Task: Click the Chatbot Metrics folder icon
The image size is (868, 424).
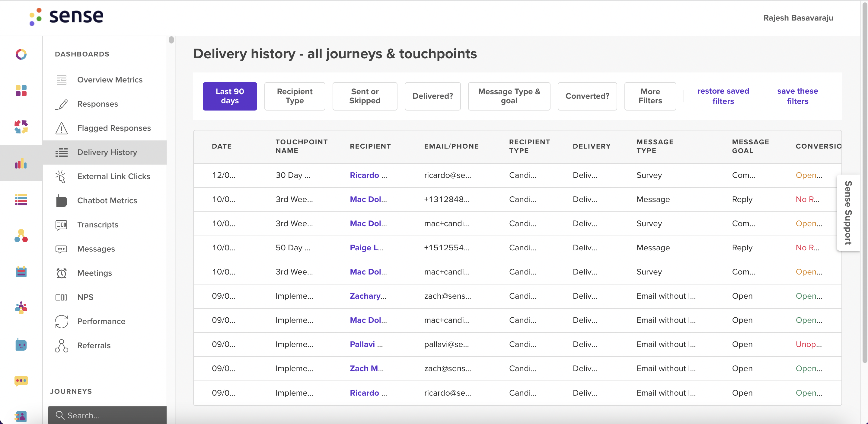Action: coord(61,201)
